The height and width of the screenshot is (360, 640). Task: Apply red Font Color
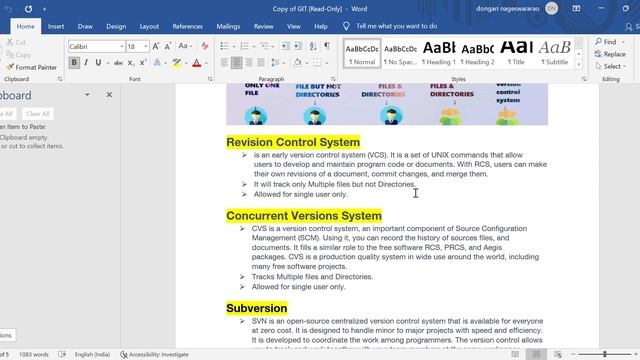coord(197,62)
